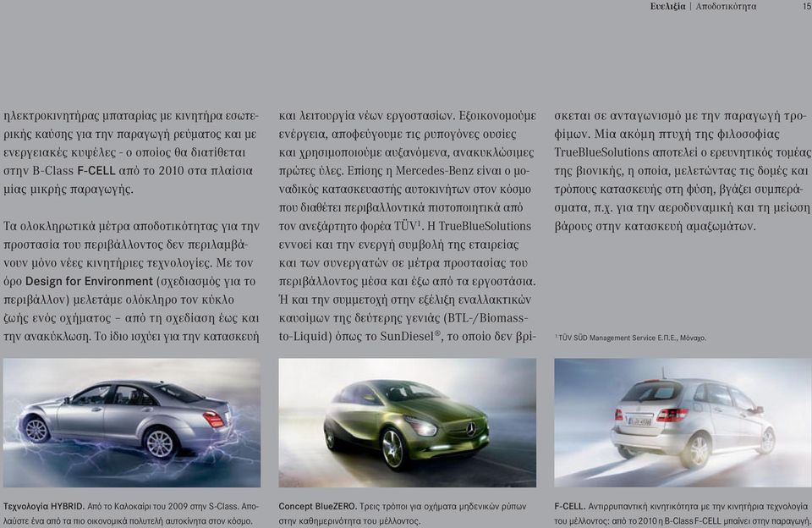
Task: Click the line "μιας μικρής παραγωγής."
Action: click(68, 190)
